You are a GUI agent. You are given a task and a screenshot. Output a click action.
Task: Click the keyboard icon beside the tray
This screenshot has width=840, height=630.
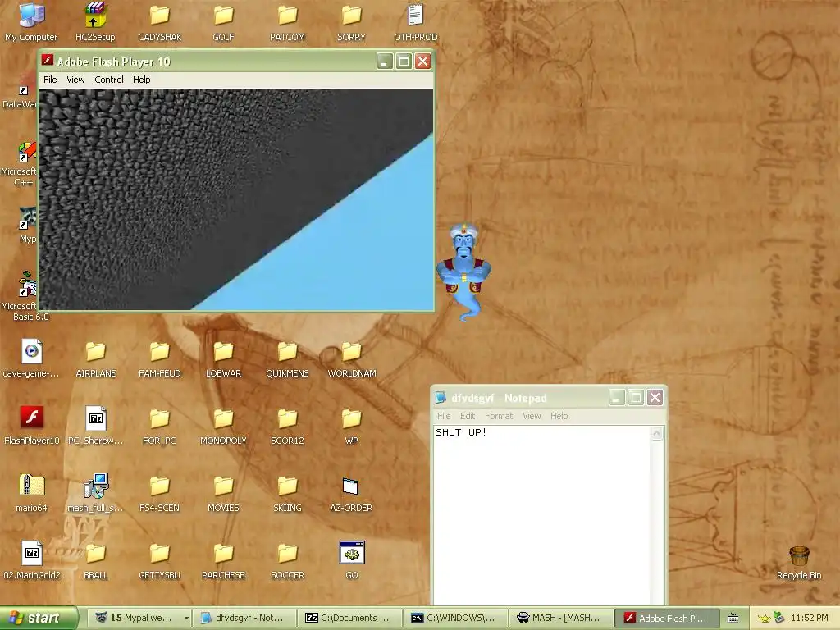pos(733,619)
